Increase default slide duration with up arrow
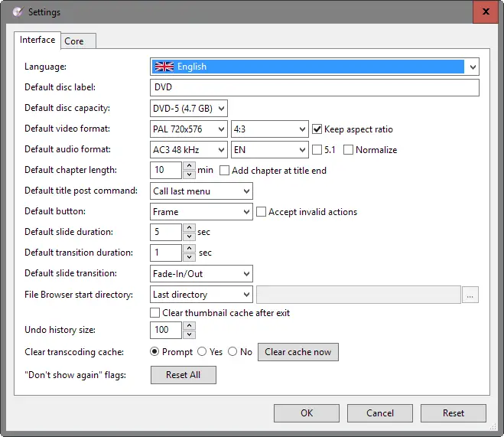The height and width of the screenshot is (437, 504). 190,228
